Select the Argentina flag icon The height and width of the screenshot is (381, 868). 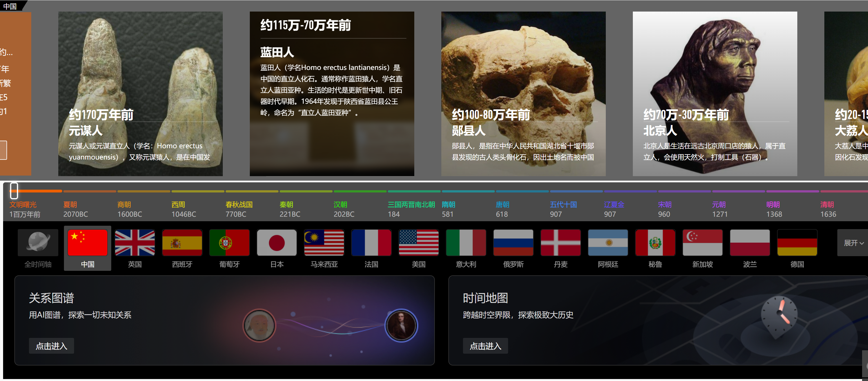click(608, 243)
